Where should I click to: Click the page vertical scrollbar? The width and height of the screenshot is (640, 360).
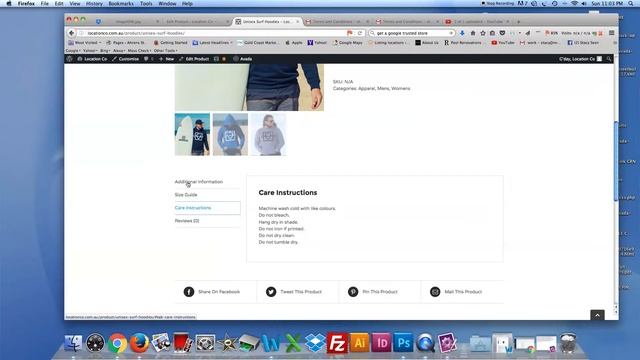click(616, 161)
